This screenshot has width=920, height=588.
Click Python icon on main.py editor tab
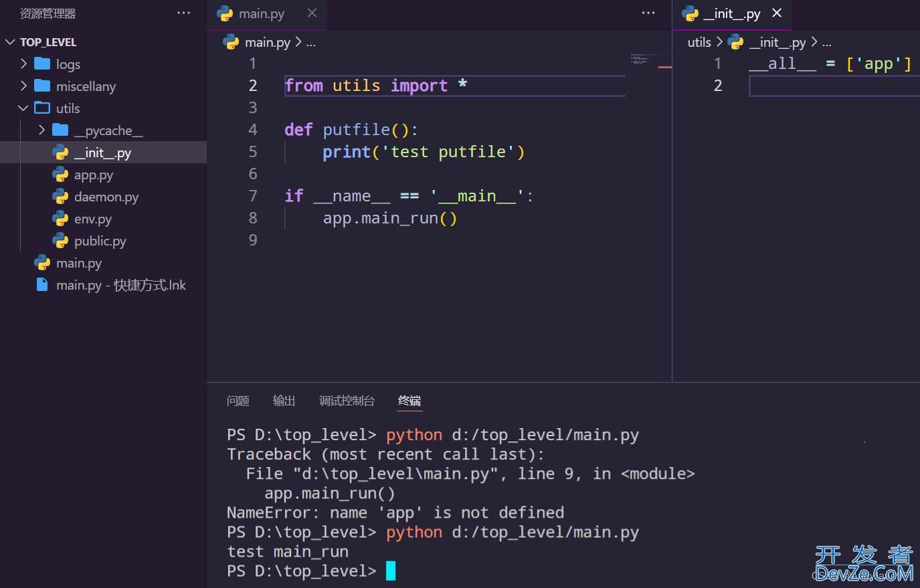(225, 13)
